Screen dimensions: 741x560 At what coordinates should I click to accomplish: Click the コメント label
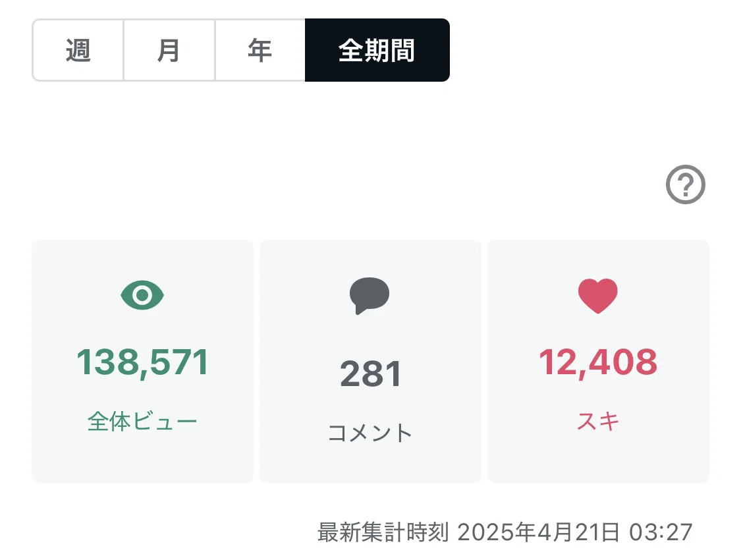coord(370,432)
